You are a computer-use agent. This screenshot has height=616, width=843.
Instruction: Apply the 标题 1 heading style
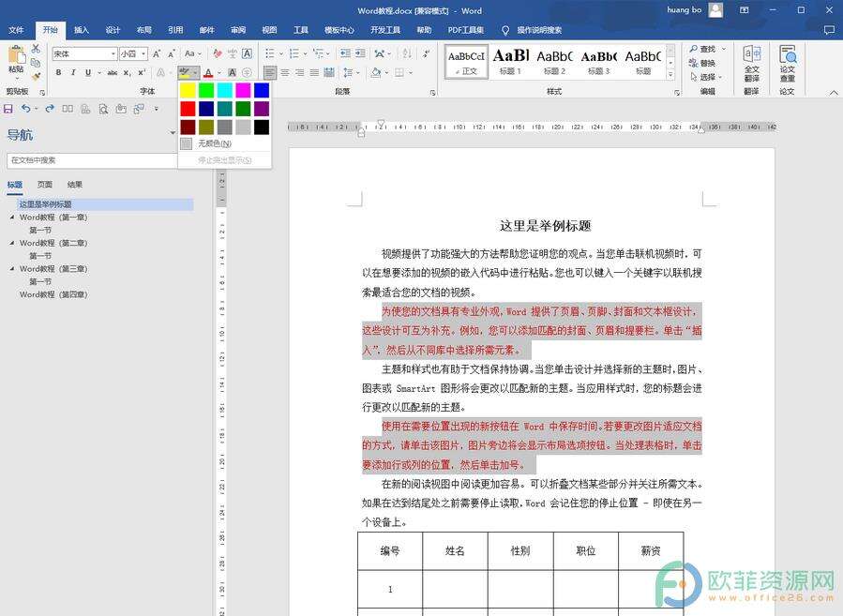511,62
